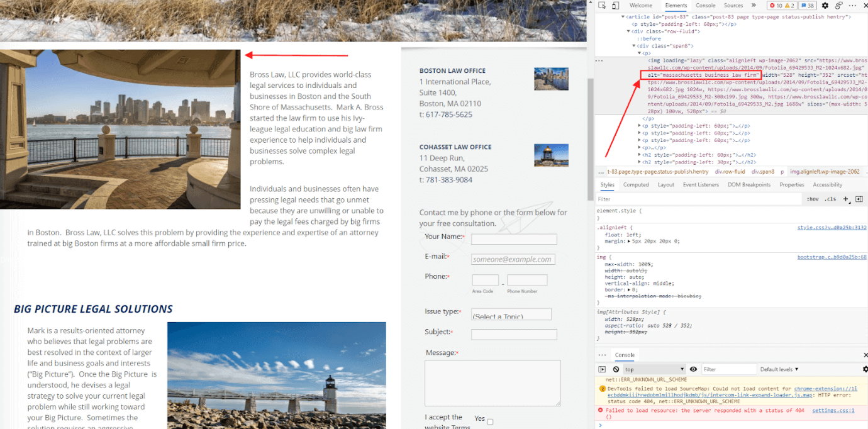Image resolution: width=868 pixels, height=429 pixels.
Task: Switch to the Sources panel tab
Action: [733, 6]
